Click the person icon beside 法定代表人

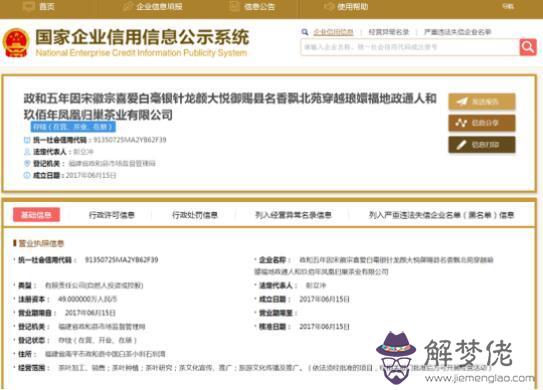27,152
